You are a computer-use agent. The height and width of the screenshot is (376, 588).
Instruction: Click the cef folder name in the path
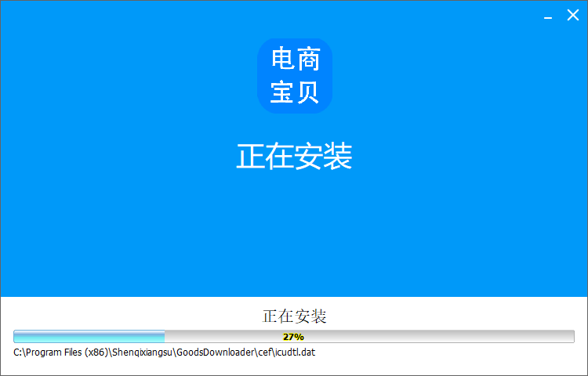point(263,352)
